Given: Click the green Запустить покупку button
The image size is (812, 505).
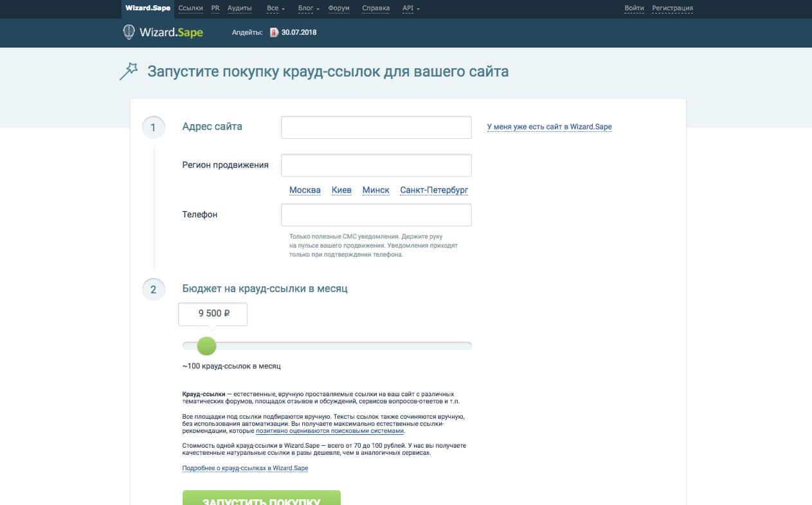Looking at the screenshot, I should [262, 498].
